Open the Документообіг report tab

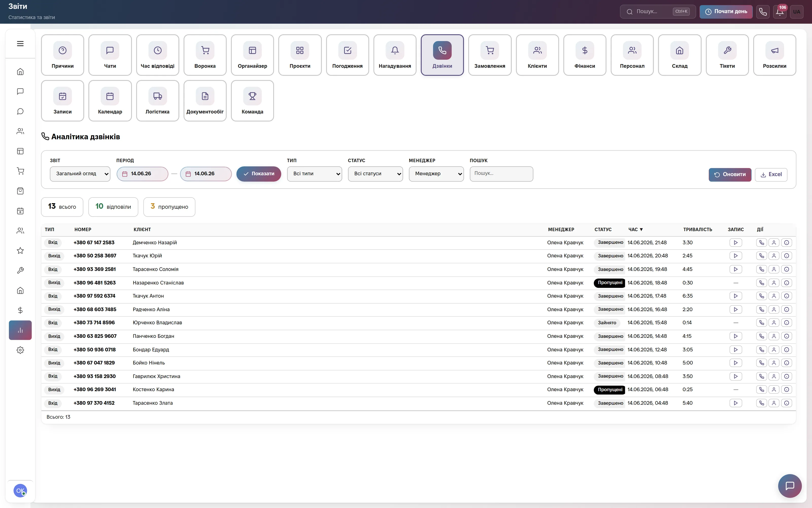(205, 101)
